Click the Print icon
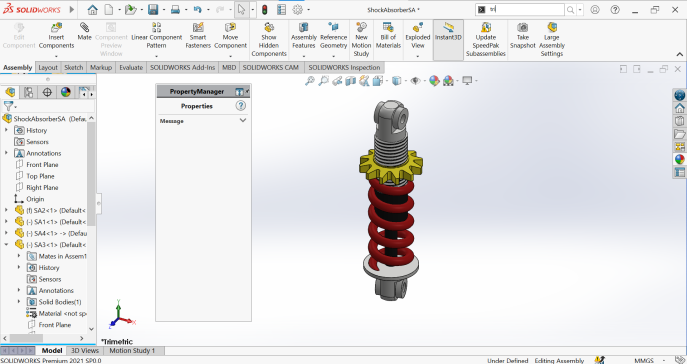Viewport: 687px width, 364px height. point(175,10)
